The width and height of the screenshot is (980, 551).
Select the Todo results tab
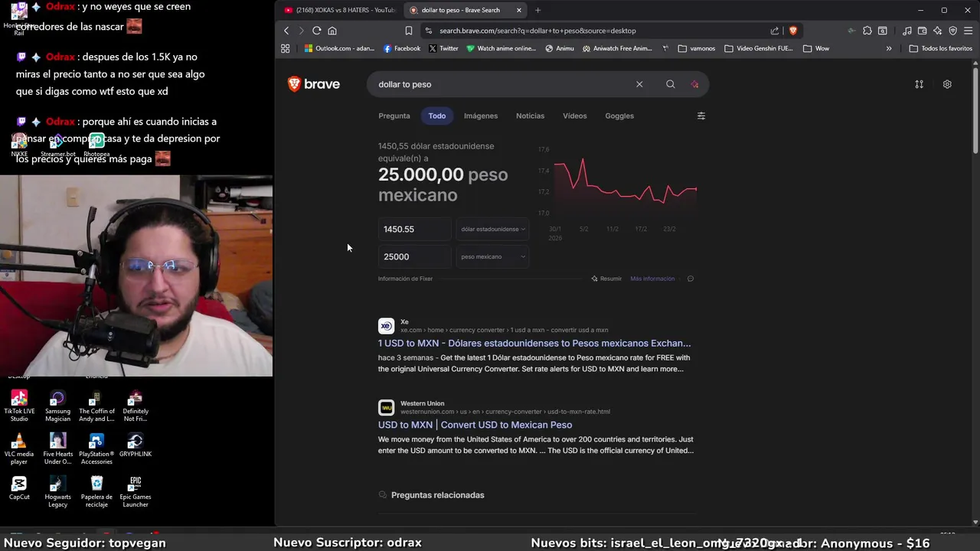(x=437, y=116)
